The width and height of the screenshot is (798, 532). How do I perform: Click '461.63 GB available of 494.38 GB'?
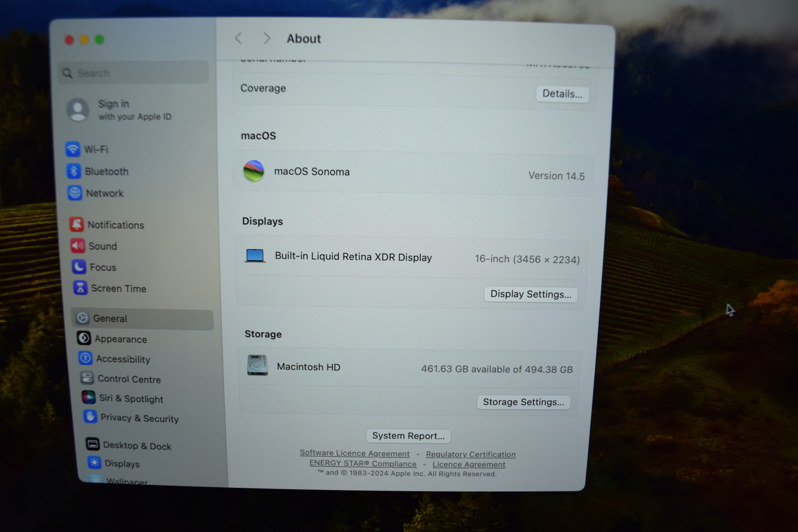pyautogui.click(x=497, y=369)
